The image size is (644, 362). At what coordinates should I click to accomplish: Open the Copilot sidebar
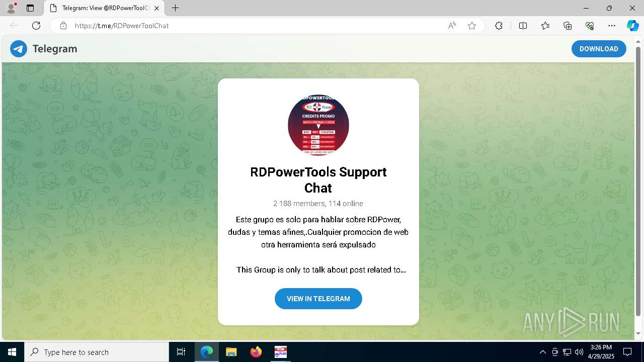pyautogui.click(x=632, y=26)
